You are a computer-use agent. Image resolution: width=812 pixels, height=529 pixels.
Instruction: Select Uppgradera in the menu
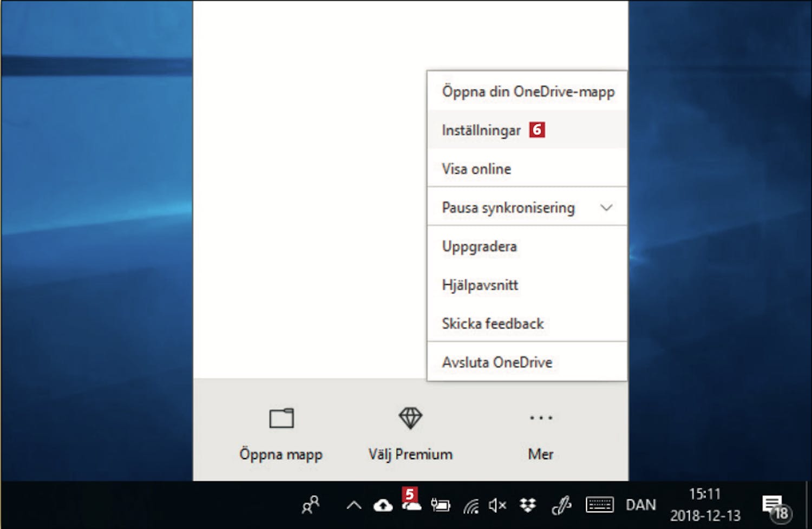coord(527,246)
